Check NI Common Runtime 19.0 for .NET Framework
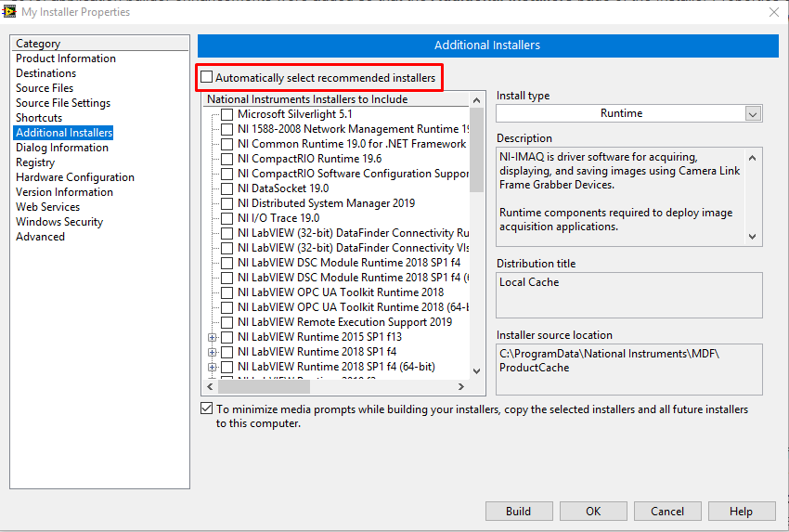 click(226, 144)
